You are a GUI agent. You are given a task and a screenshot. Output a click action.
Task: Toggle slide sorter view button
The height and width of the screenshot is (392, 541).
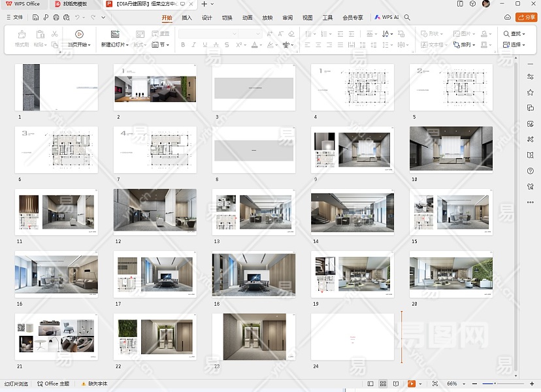383,384
